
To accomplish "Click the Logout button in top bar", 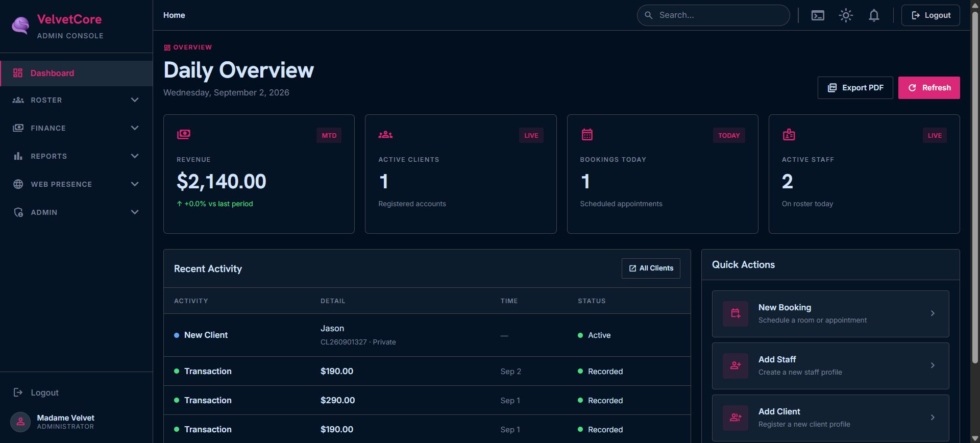I will (x=930, y=15).
